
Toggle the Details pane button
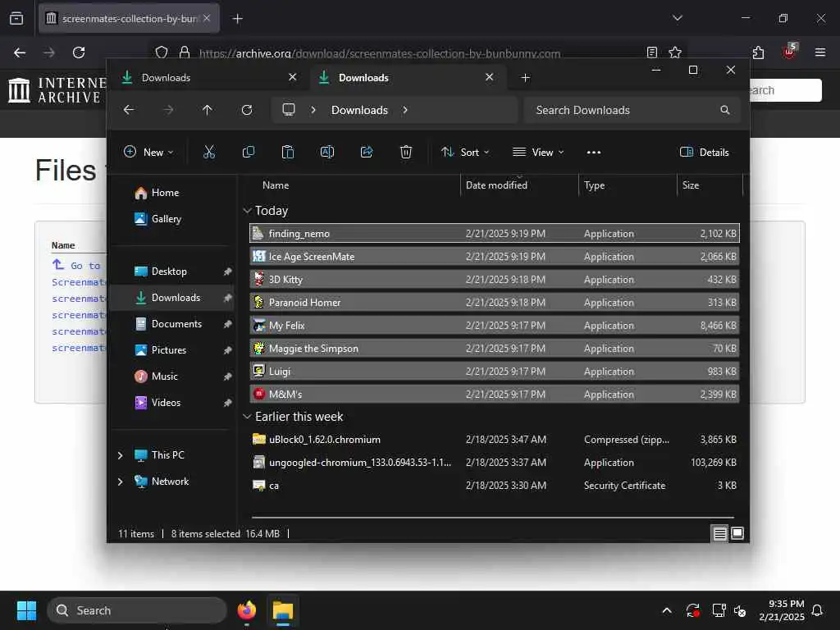(704, 152)
